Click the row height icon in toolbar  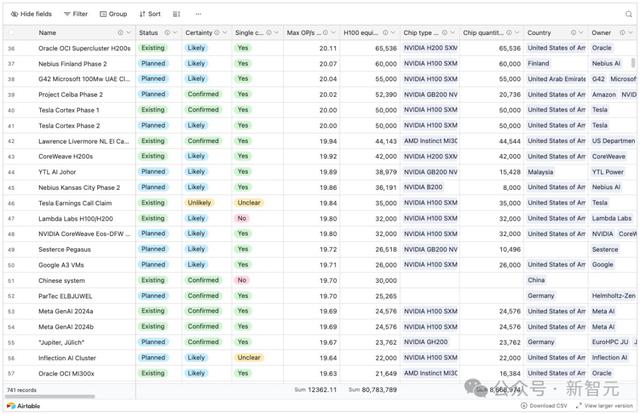click(x=176, y=14)
